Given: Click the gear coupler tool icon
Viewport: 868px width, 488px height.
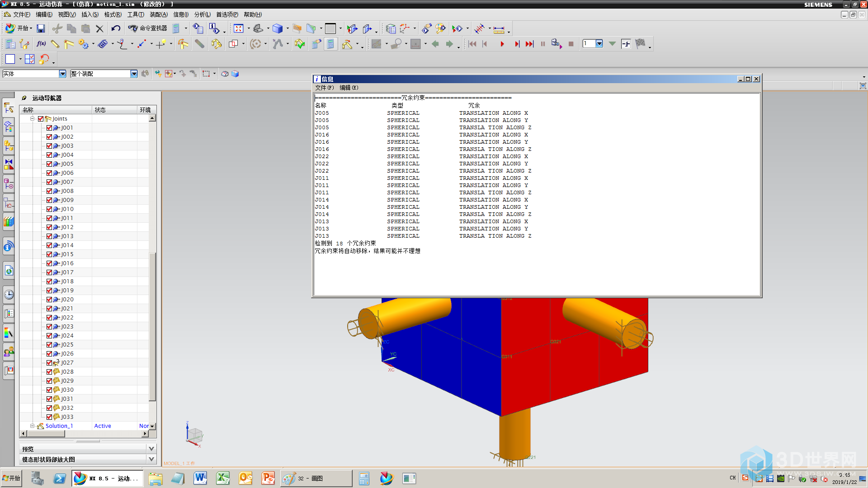Looking at the screenshot, I should click(x=83, y=44).
